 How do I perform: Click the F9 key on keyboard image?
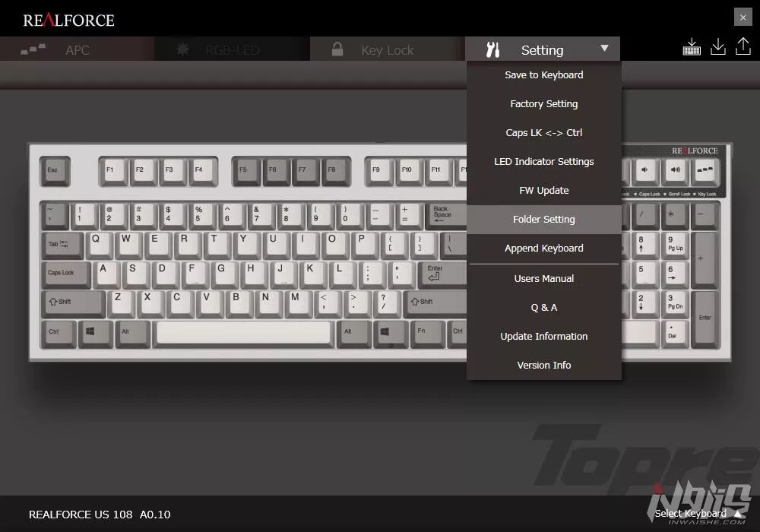pos(381,171)
